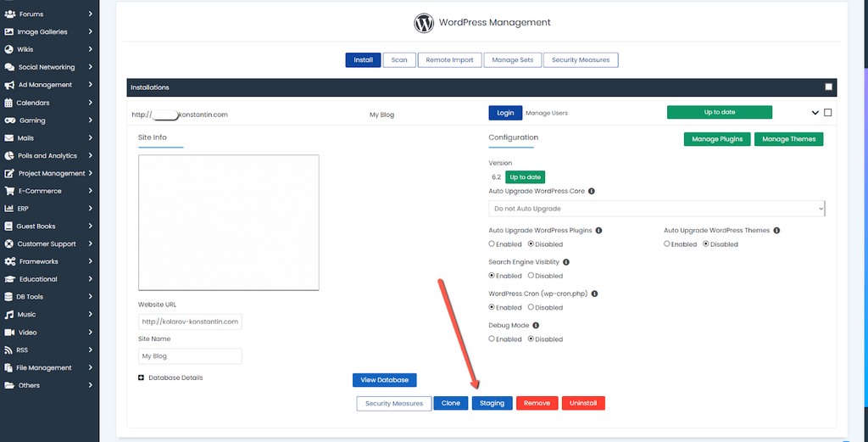Viewport: 868px width, 442px height.
Task: Click the info icon beside Search Engine Visibility
Action: coord(565,262)
